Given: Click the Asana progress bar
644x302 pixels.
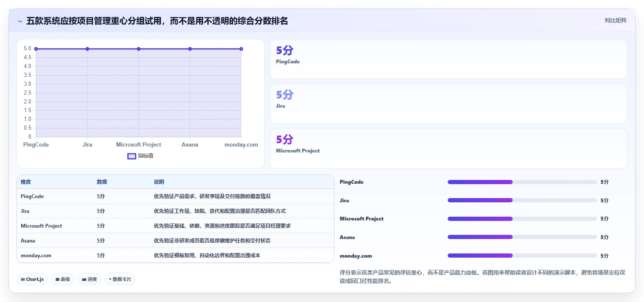Looking at the screenshot, I should (522, 237).
